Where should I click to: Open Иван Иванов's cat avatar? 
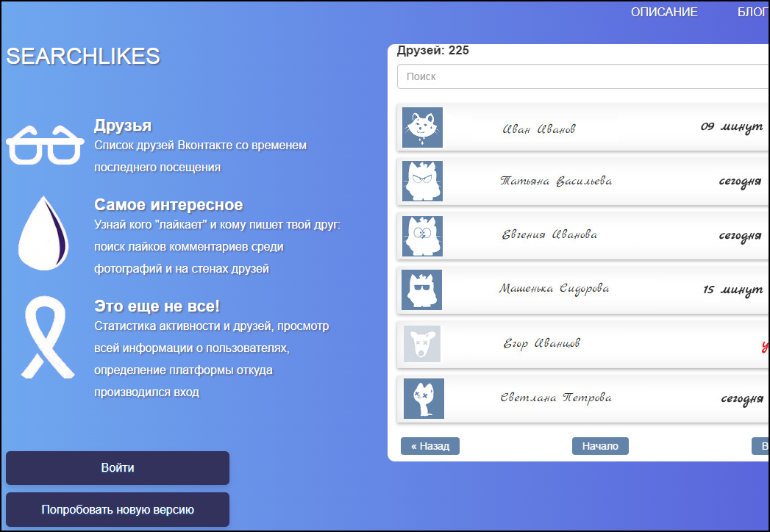pyautogui.click(x=422, y=128)
